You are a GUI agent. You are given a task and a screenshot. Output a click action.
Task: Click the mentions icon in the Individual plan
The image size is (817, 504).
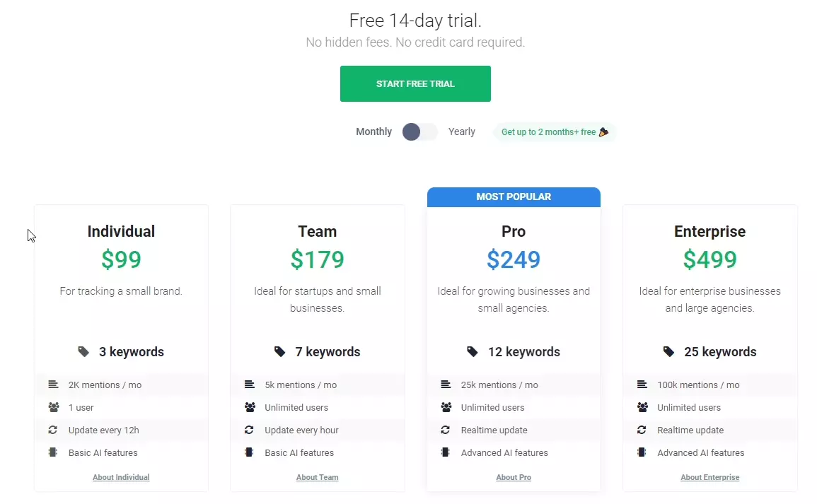[x=54, y=385]
